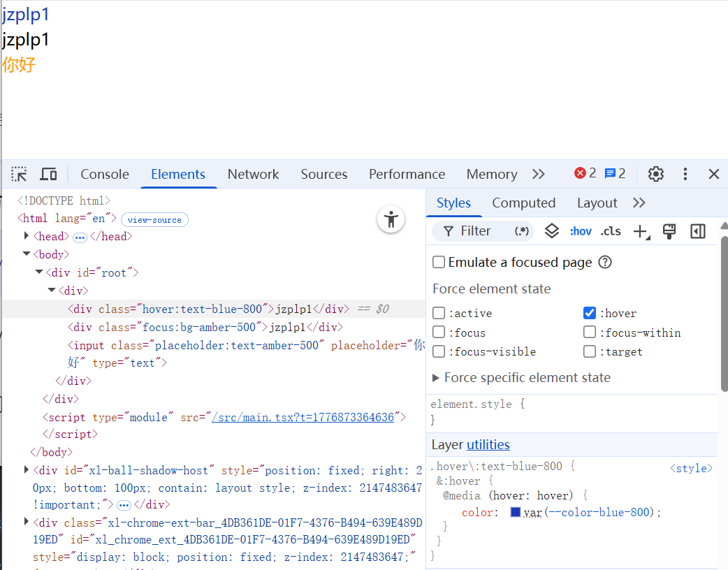The width and height of the screenshot is (728, 570).
Task: Uncheck the :hover state checkbox
Action: pyautogui.click(x=590, y=313)
